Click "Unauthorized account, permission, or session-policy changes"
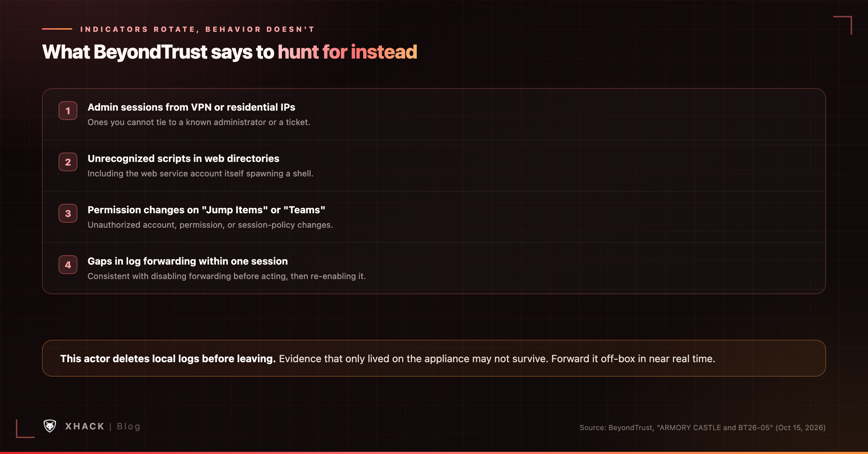Screen dimensions: 868x454 pos(210,225)
